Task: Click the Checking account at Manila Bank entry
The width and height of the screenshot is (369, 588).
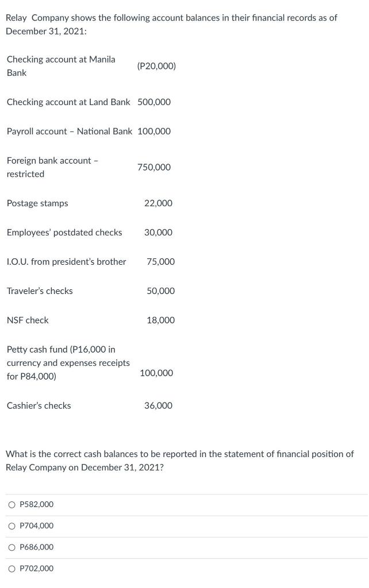Action: 61,65
